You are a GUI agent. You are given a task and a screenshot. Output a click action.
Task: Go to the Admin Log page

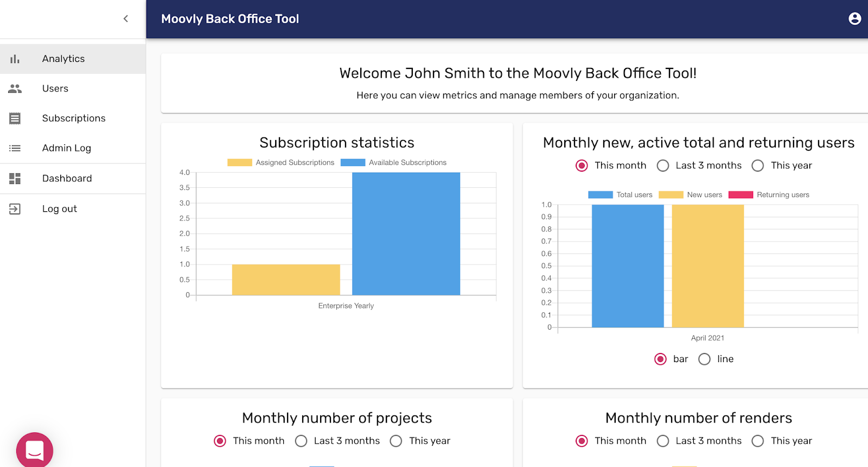[67, 148]
